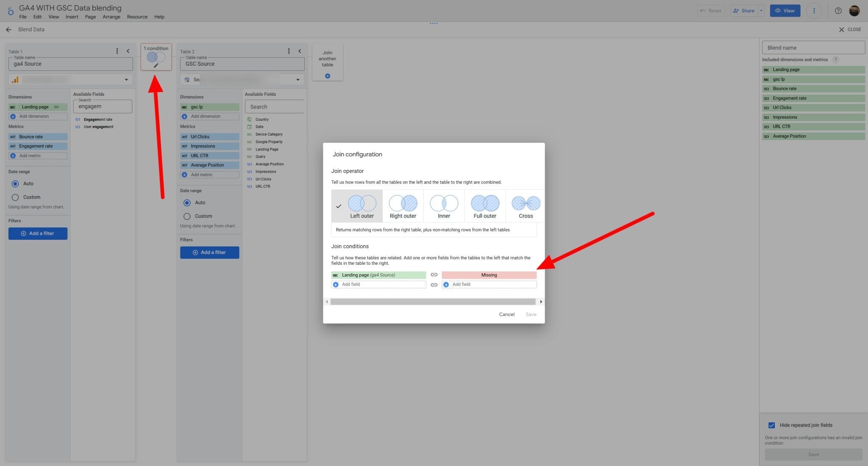This screenshot has width=868, height=466.
Task: Collapse the Table 2 panel with the chevron
Action: (300, 51)
